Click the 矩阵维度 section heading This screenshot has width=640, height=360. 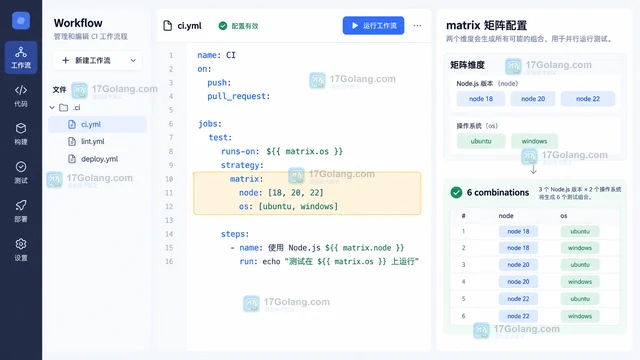tap(467, 65)
